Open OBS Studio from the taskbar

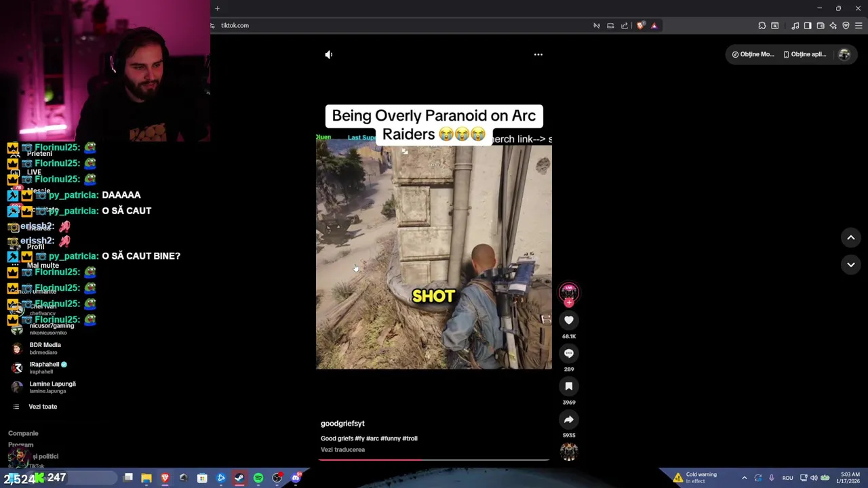pyautogui.click(x=277, y=478)
